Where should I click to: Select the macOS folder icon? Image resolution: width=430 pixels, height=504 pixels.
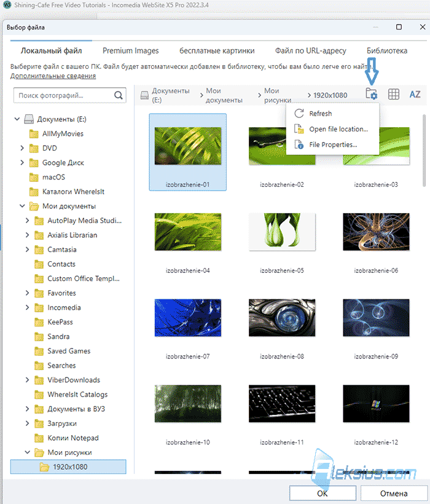tap(34, 177)
